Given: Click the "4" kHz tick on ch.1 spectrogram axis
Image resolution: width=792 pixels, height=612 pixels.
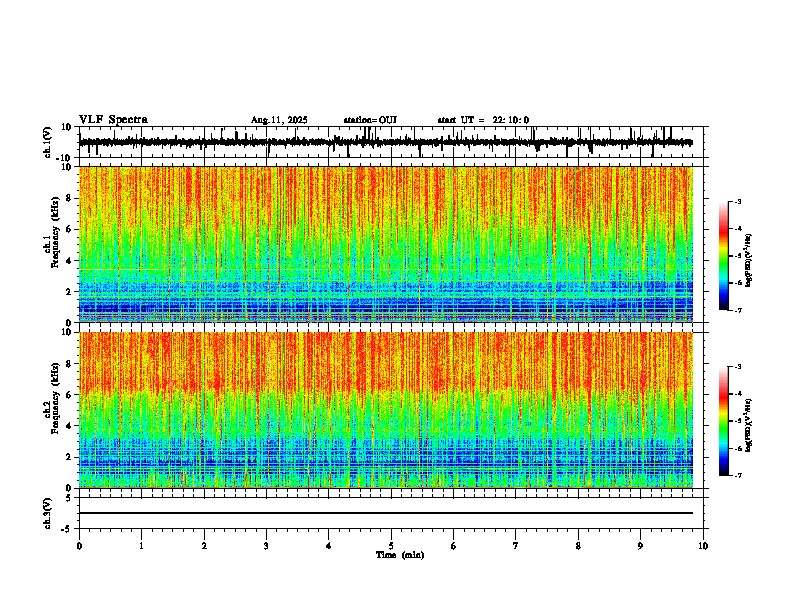Looking at the screenshot, I should click(69, 261).
